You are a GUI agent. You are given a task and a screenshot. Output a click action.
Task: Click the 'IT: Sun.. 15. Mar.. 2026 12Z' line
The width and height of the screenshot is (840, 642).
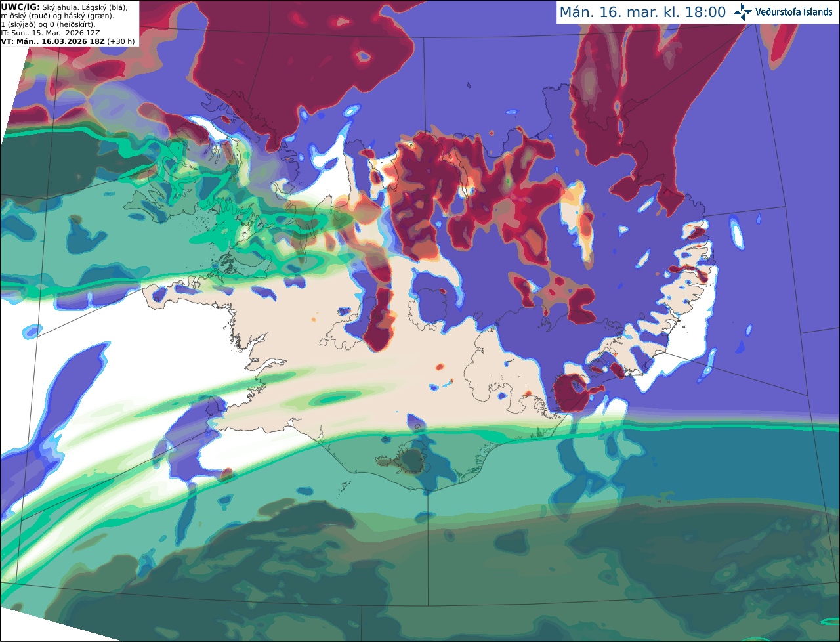click(51, 33)
